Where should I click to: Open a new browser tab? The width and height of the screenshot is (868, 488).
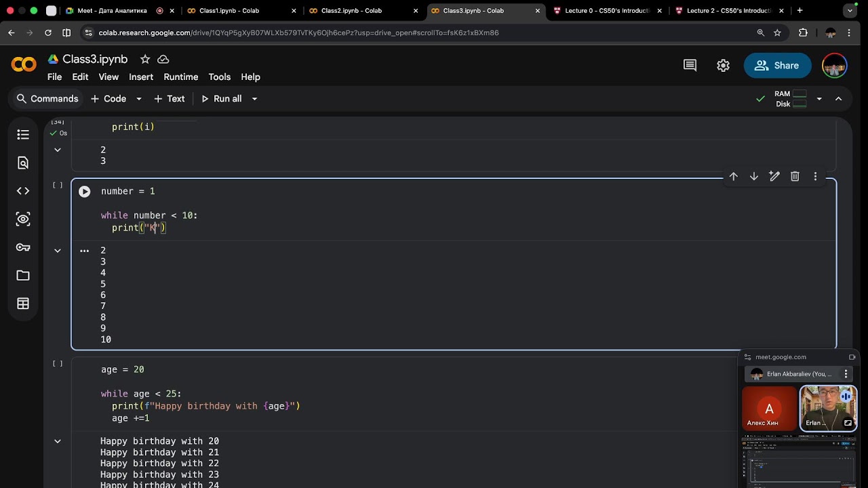pyautogui.click(x=800, y=11)
